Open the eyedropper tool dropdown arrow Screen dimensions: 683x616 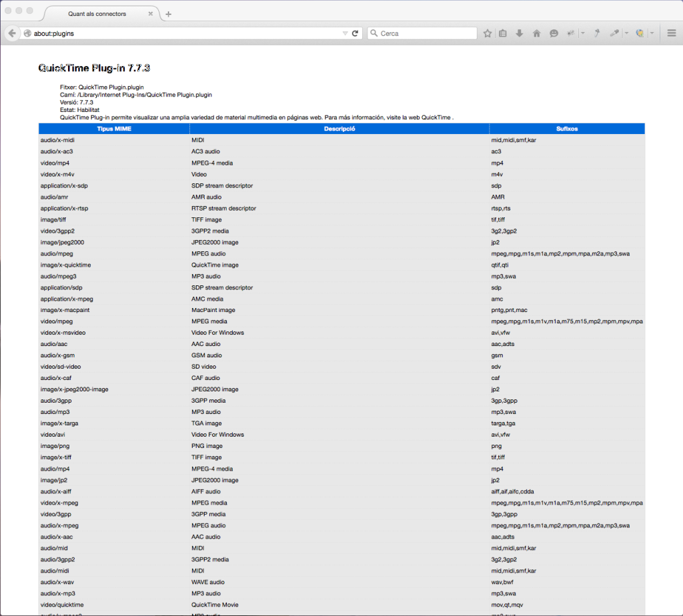click(x=626, y=33)
